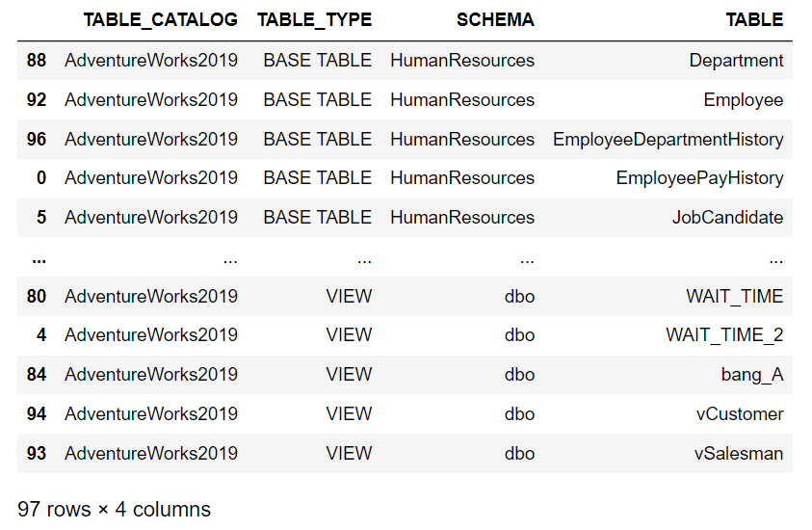The width and height of the screenshot is (812, 530).
Task: Click row index 96
Action: [37, 140]
